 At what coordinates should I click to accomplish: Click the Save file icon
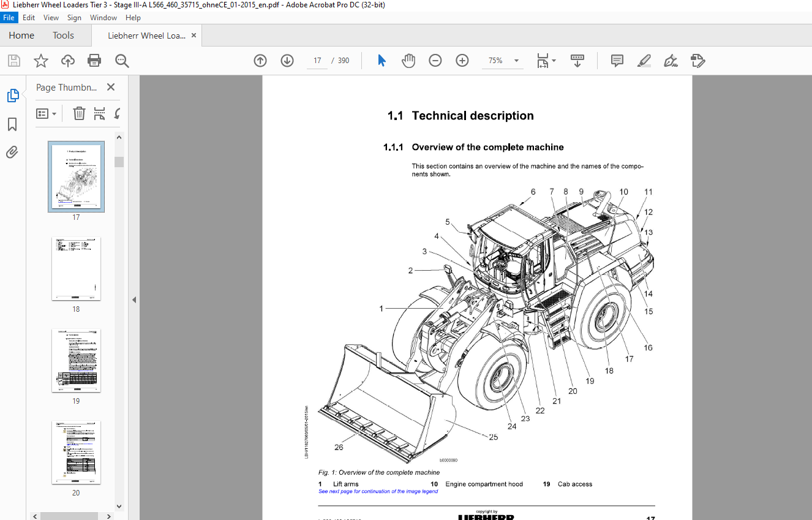[13, 61]
